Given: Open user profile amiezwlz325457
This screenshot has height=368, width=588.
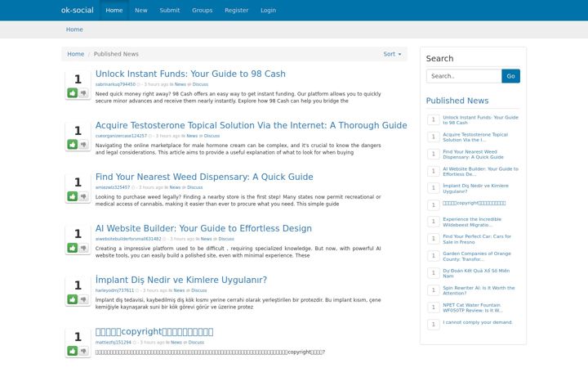Looking at the screenshot, I should pos(113,187).
